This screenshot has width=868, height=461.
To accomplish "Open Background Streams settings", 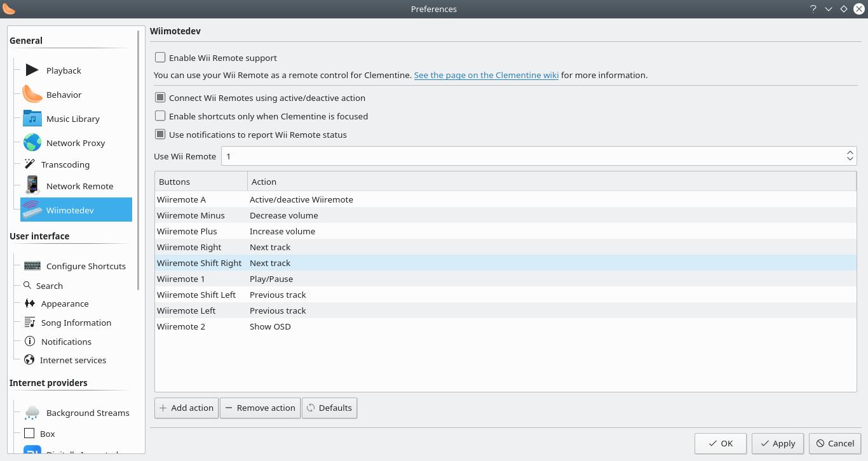I will point(88,413).
